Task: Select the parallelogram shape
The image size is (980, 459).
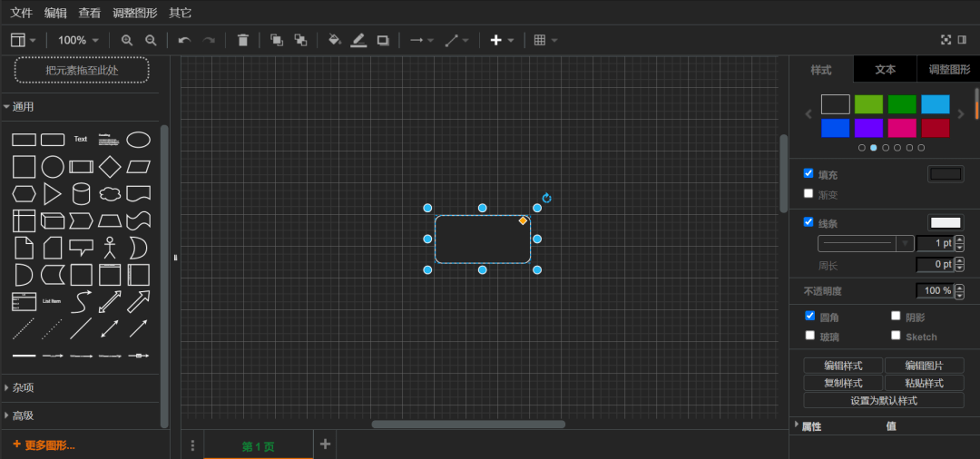Action: (138, 167)
